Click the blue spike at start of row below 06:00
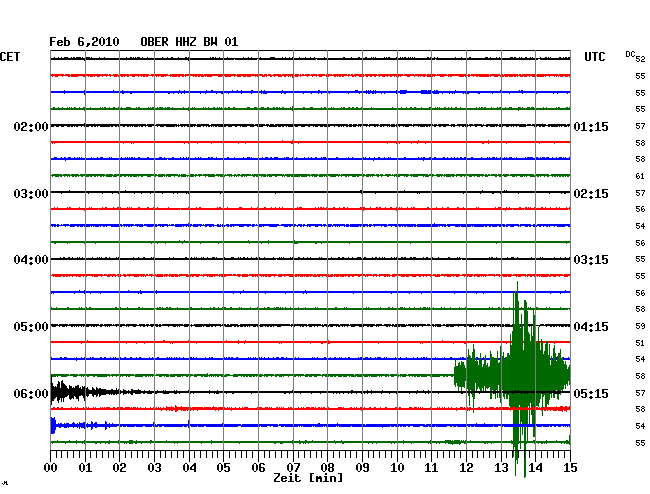The width and height of the screenshot is (650, 494). [53, 426]
